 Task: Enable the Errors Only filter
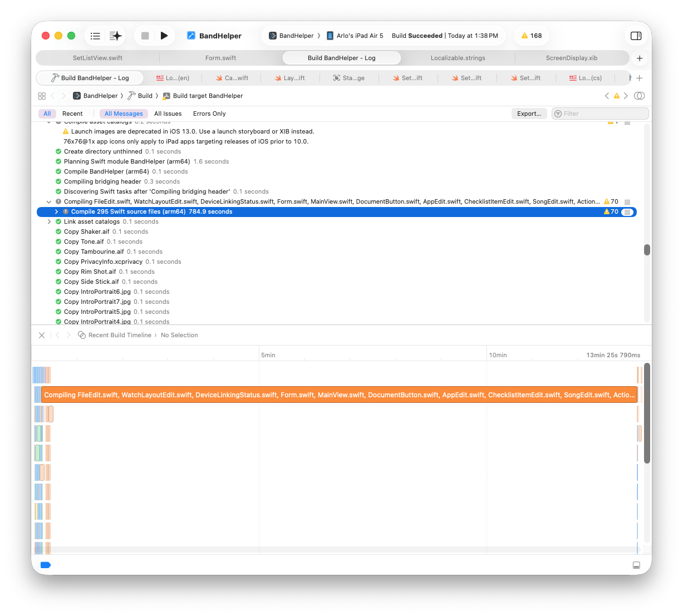tap(209, 114)
